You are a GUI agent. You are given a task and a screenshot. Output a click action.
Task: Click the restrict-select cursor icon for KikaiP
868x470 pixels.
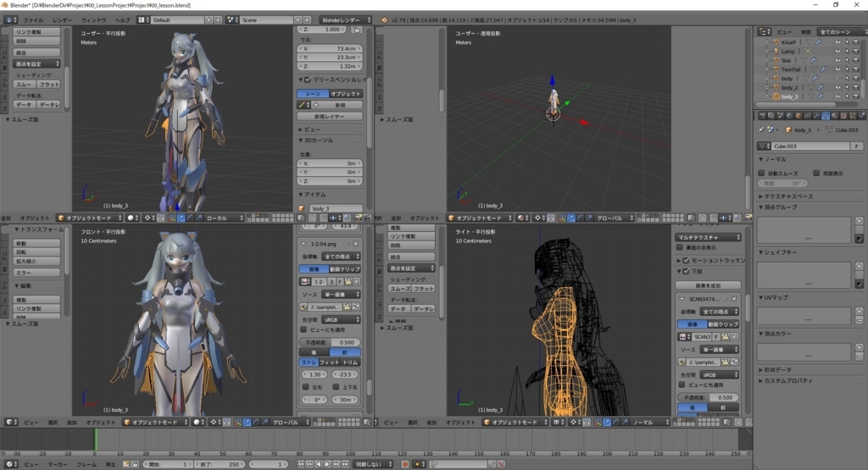pos(847,42)
